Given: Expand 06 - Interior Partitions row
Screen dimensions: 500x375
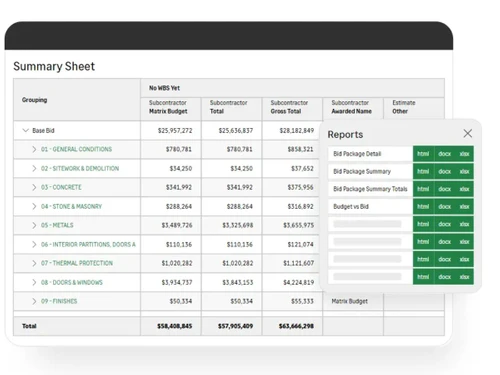Looking at the screenshot, I should point(34,244).
